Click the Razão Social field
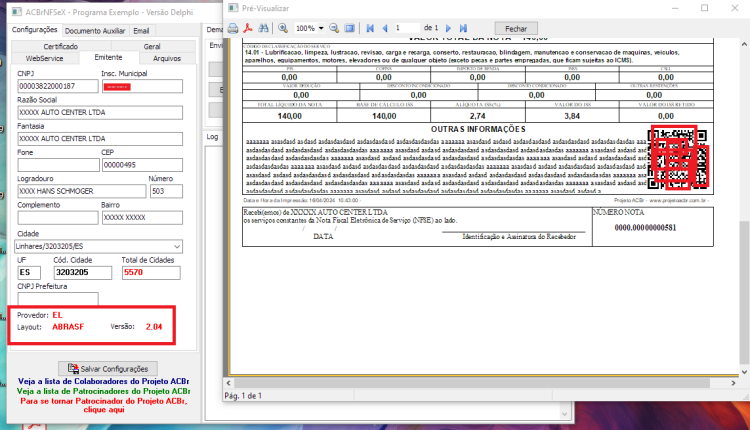 click(x=100, y=112)
